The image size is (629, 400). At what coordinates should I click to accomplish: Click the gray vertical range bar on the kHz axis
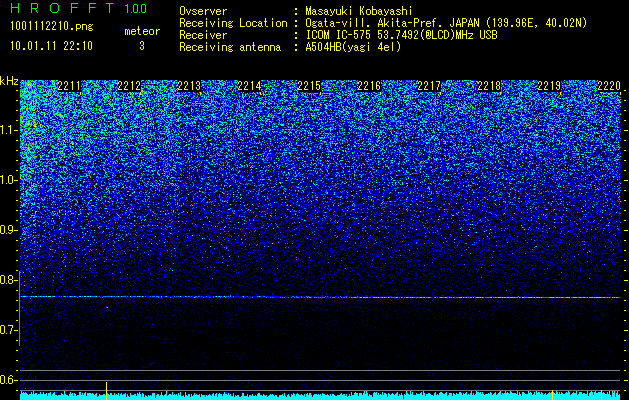tap(20, 308)
